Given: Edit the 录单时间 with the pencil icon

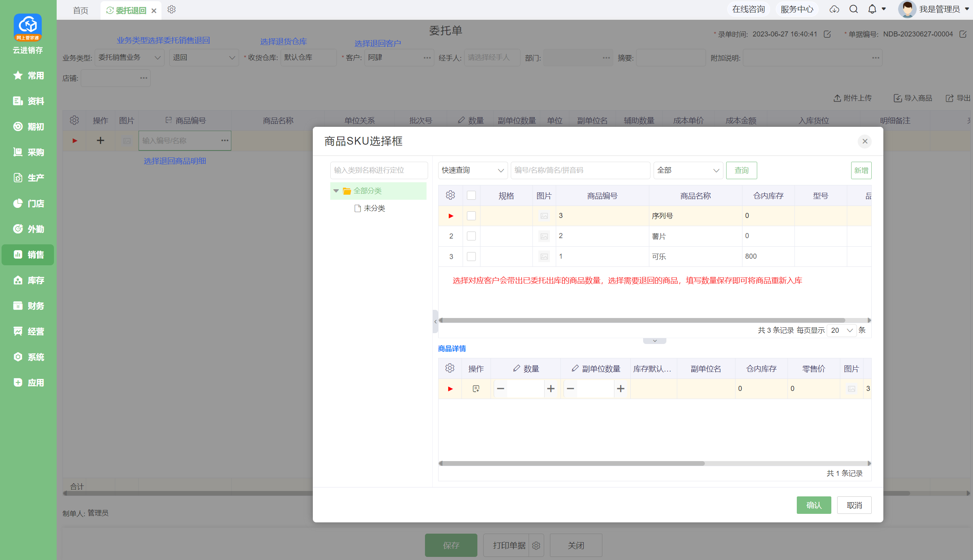Looking at the screenshot, I should 827,34.
